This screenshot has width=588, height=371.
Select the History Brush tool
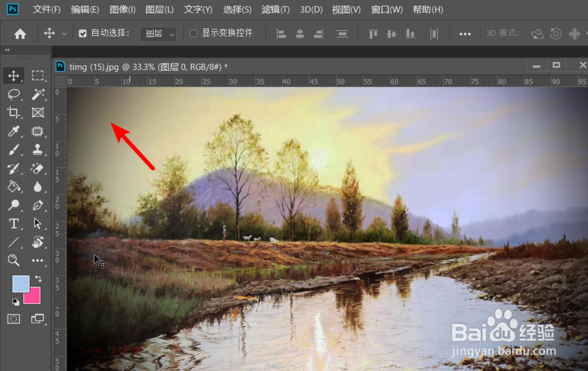(x=14, y=168)
